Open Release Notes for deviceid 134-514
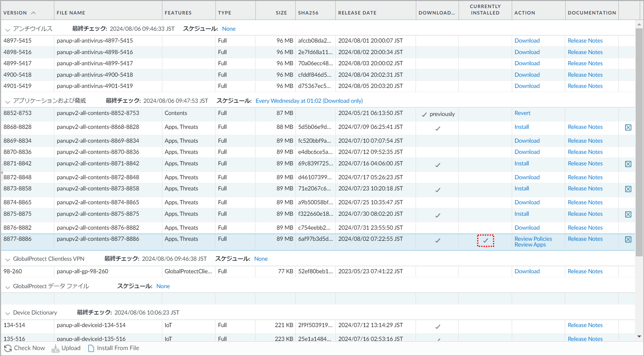Image resolution: width=644 pixels, height=356 pixels. pos(585,325)
